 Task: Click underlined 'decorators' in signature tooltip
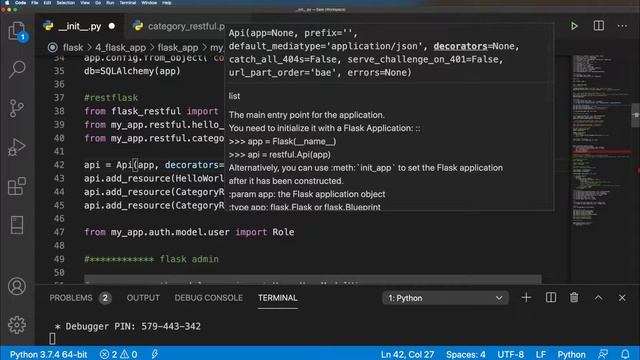point(460,46)
